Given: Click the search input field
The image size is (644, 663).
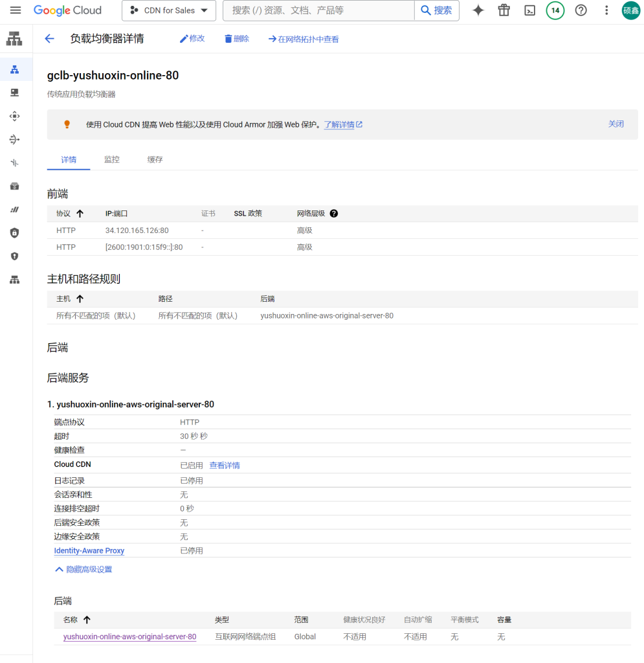Looking at the screenshot, I should coord(318,10).
